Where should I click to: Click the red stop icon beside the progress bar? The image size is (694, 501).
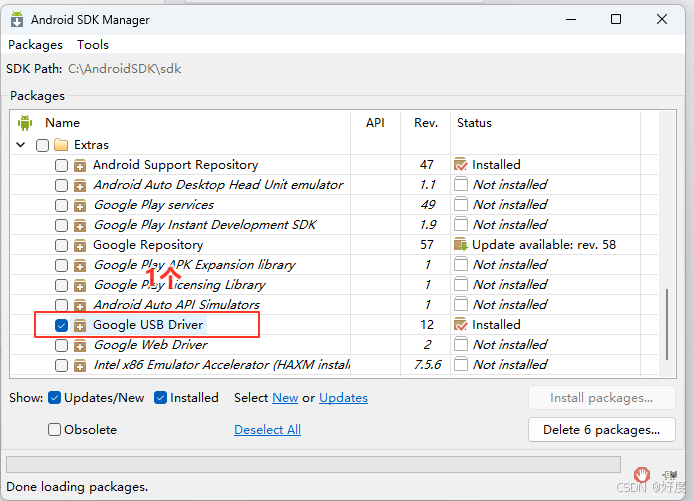point(642,475)
